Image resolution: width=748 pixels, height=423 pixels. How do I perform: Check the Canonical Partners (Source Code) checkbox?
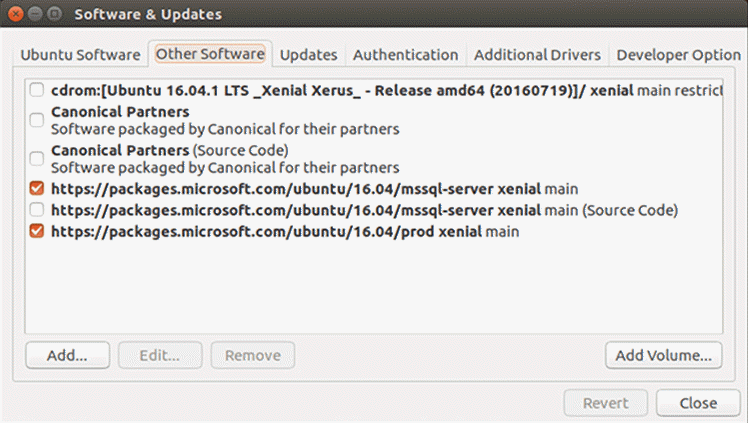point(37,158)
